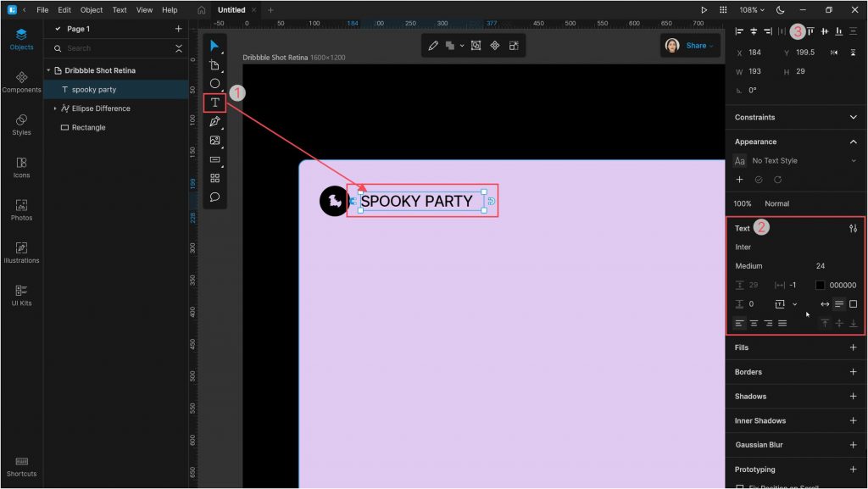
Task: Toggle fixed-size text box
Action: click(853, 304)
